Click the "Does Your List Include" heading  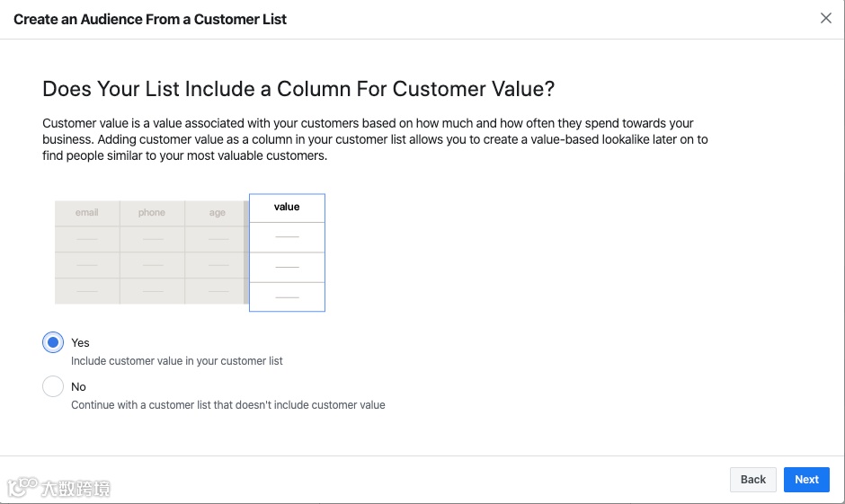coord(298,89)
